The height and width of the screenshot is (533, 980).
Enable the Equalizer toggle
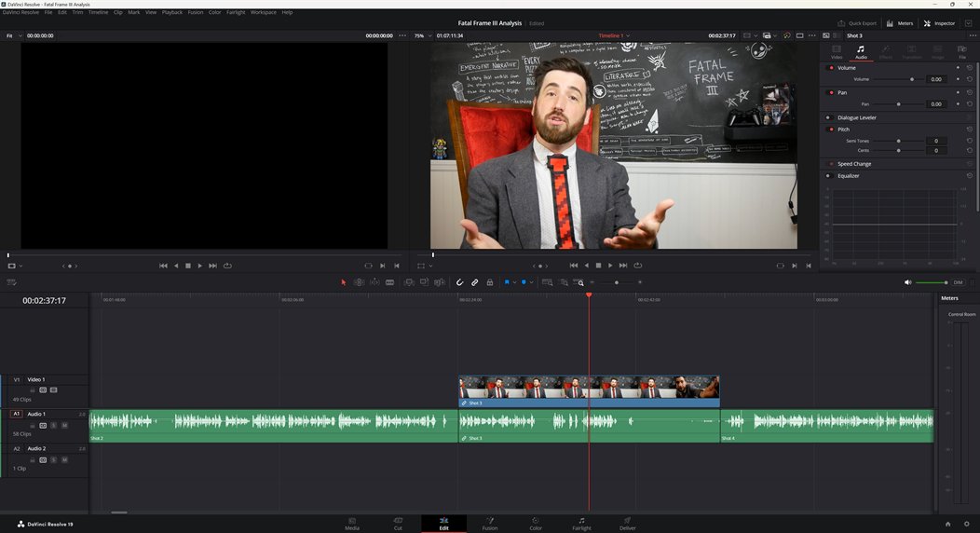pyautogui.click(x=828, y=175)
